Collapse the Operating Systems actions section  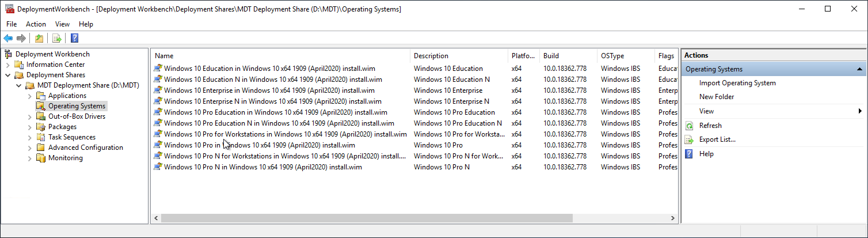pyautogui.click(x=859, y=69)
